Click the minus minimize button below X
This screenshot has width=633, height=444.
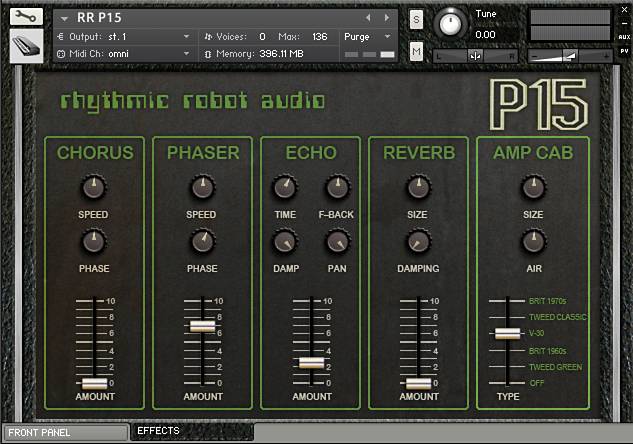click(x=625, y=23)
